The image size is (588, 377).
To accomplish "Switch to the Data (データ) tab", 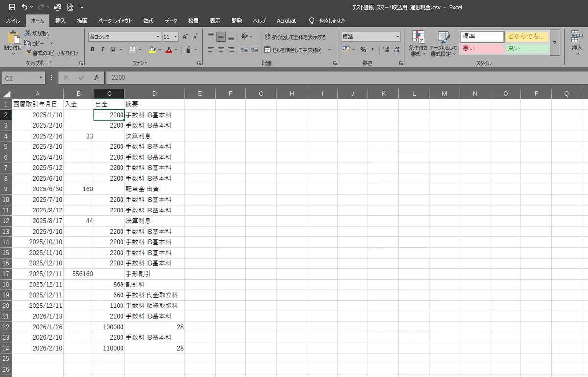I will coord(171,21).
